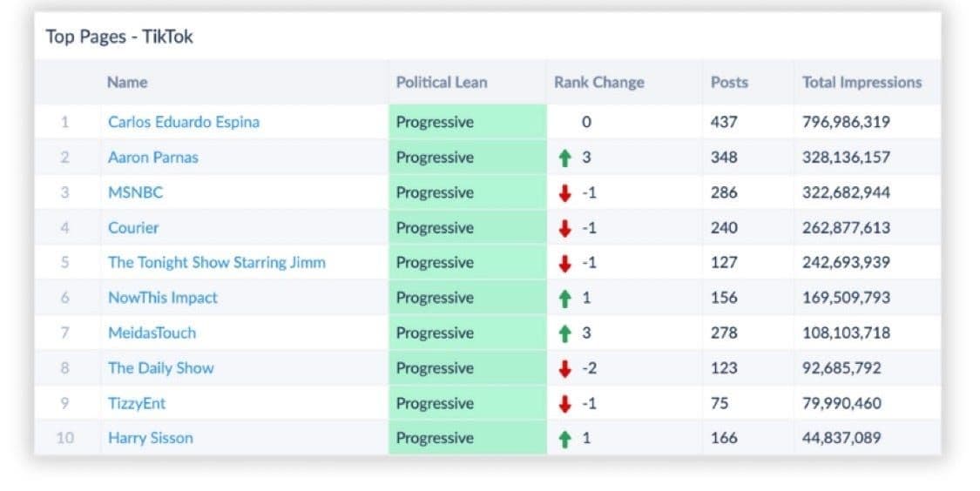Image resolution: width=980 pixels, height=491 pixels.
Task: Click the red down arrow in Courier row
Action: point(564,228)
